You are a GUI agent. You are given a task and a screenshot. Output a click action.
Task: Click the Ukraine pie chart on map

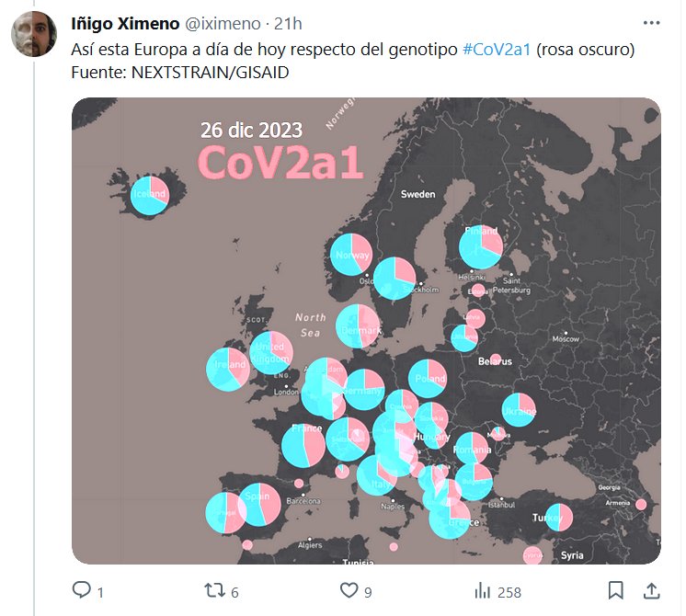click(x=519, y=410)
